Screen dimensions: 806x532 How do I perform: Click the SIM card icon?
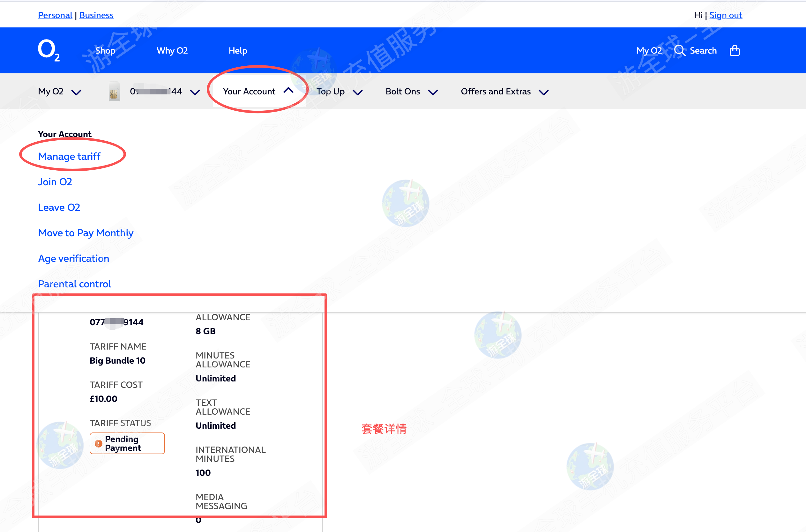pos(114,92)
